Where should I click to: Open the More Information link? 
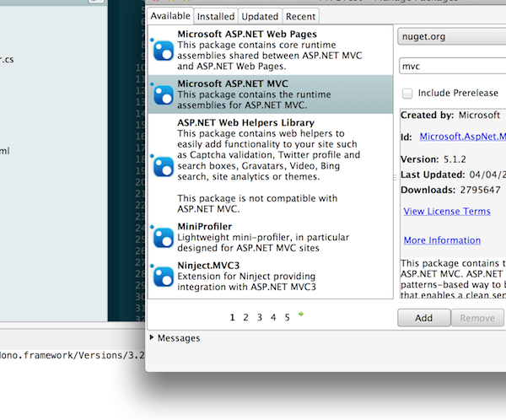point(442,240)
